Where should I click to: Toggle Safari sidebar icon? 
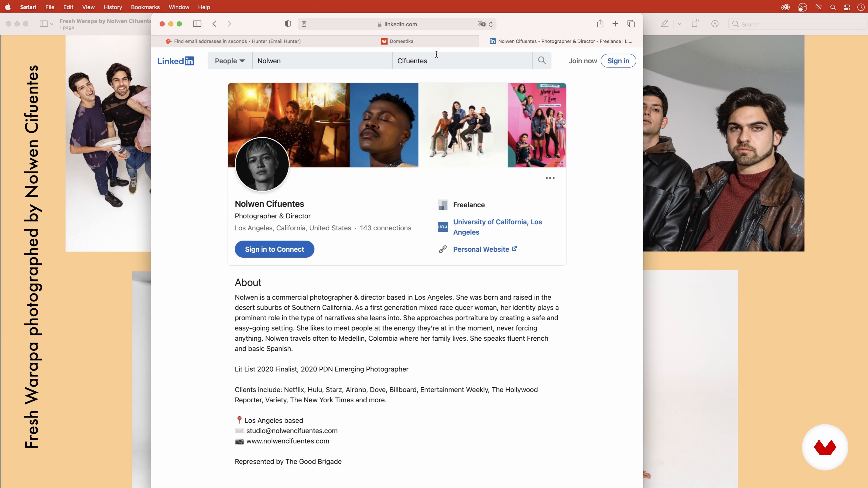(197, 23)
